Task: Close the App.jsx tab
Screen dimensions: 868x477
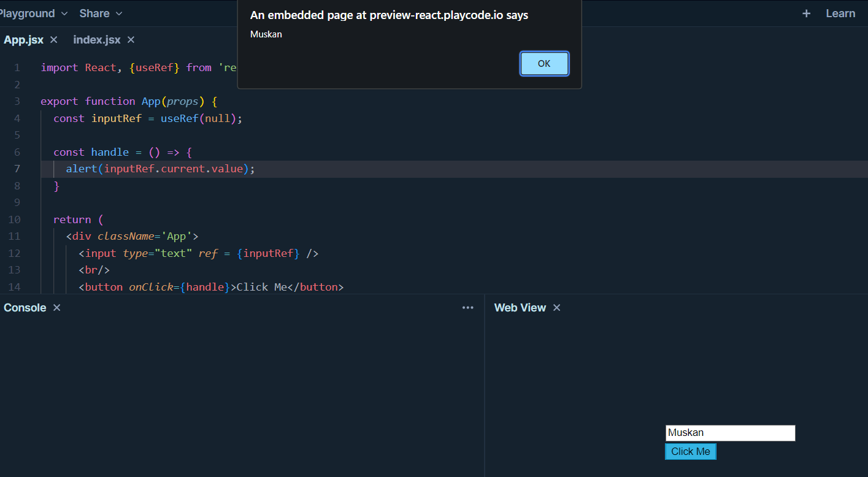Action: click(x=54, y=40)
